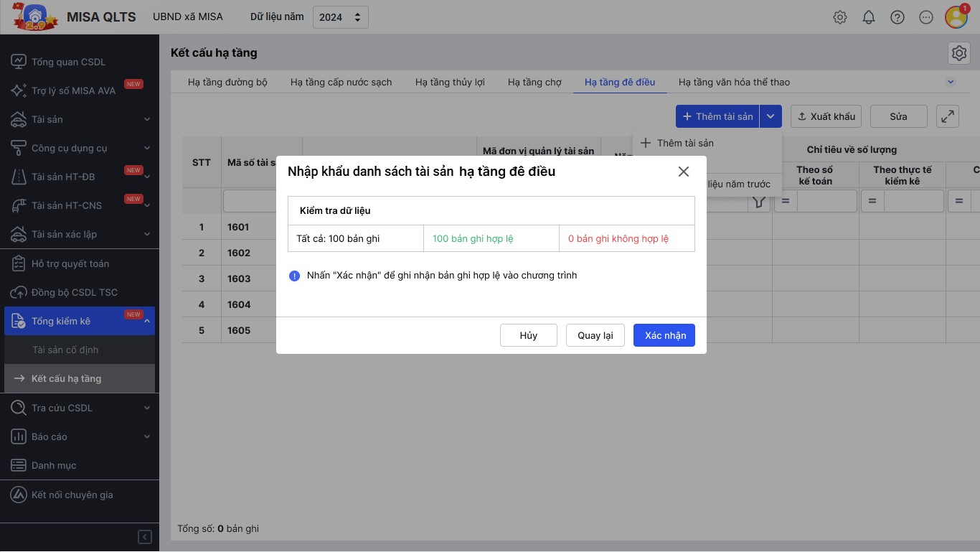The image size is (980, 552).
Task: Click the settings gear icon in header
Action: tap(840, 17)
